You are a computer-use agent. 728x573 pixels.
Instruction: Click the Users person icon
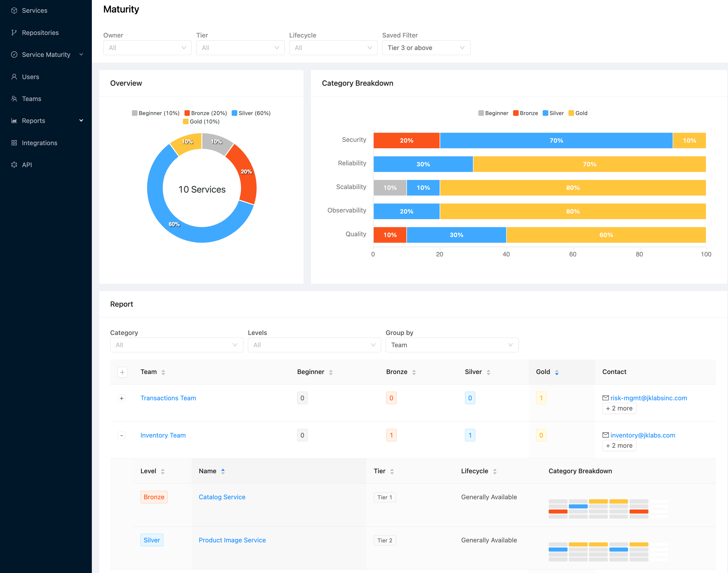pyautogui.click(x=14, y=77)
